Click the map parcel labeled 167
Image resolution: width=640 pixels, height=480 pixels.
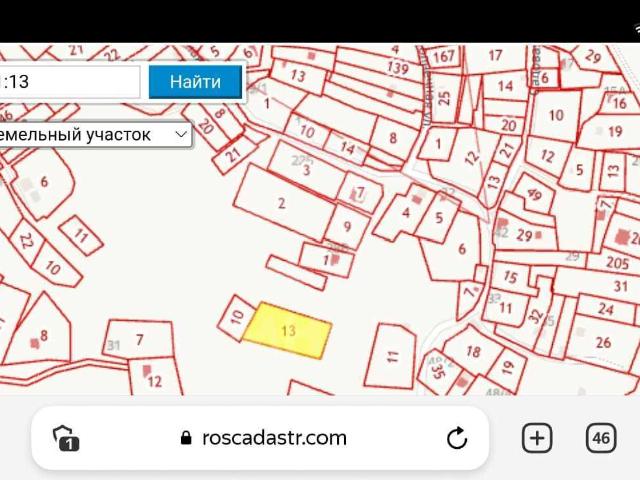point(443,57)
